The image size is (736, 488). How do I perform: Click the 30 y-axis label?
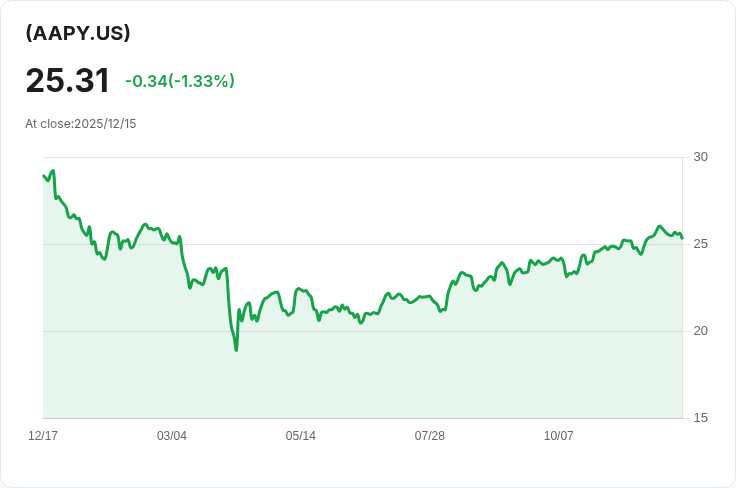pyautogui.click(x=700, y=157)
